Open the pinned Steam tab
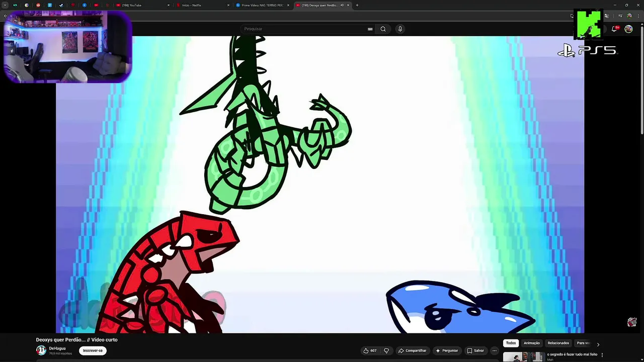The width and height of the screenshot is (644, 362). [61, 5]
